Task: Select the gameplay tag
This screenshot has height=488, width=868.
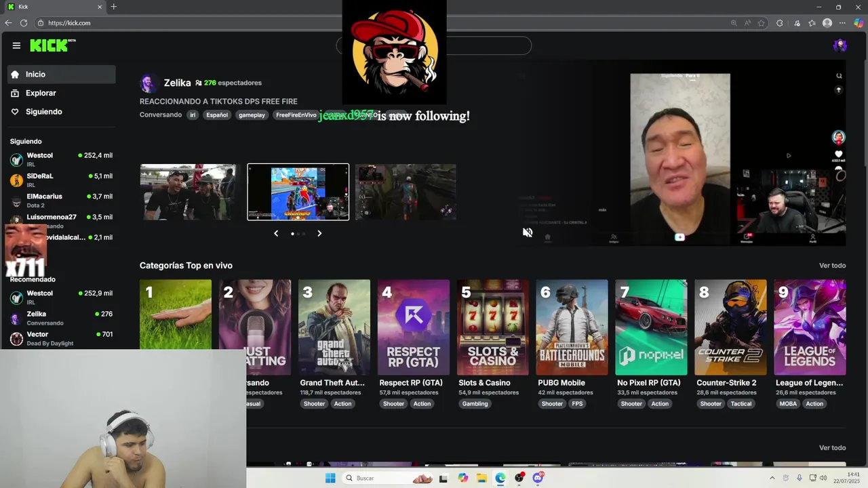Action: 252,115
